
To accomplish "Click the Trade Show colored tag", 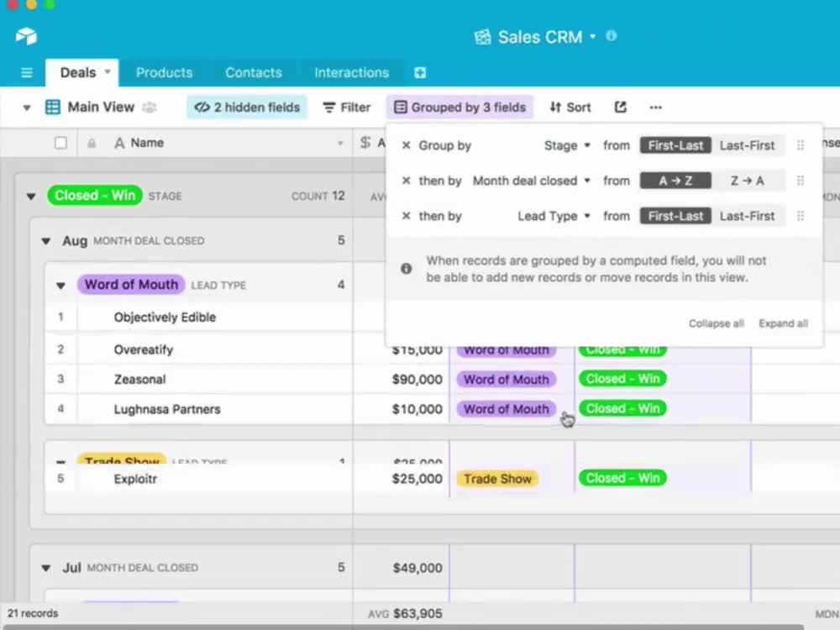I will point(497,478).
